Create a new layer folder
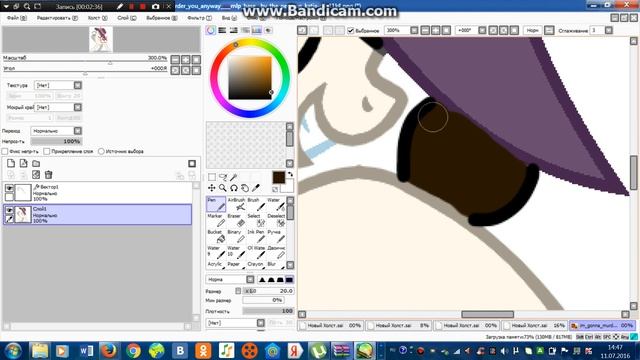Viewport: 640px width, 360px height. pyautogui.click(x=36, y=163)
